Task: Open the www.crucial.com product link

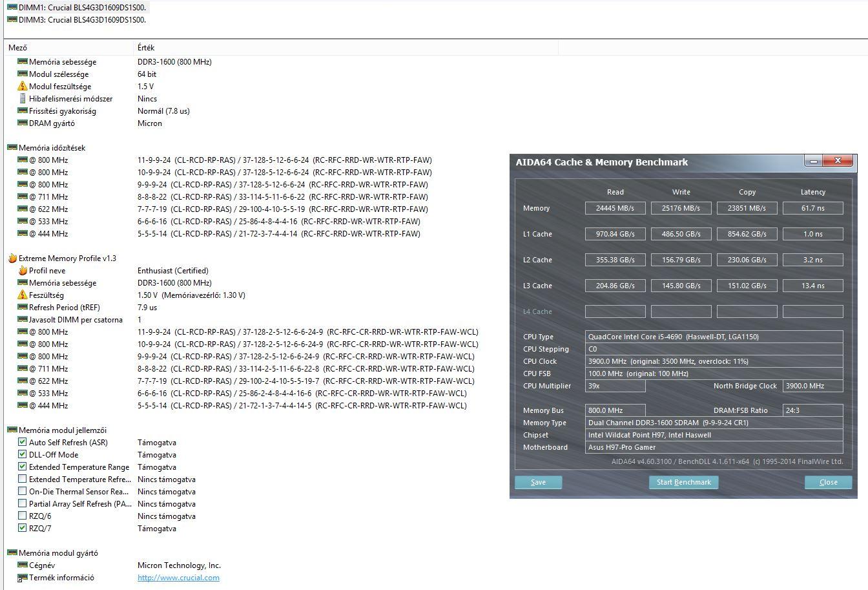Action: (x=178, y=578)
